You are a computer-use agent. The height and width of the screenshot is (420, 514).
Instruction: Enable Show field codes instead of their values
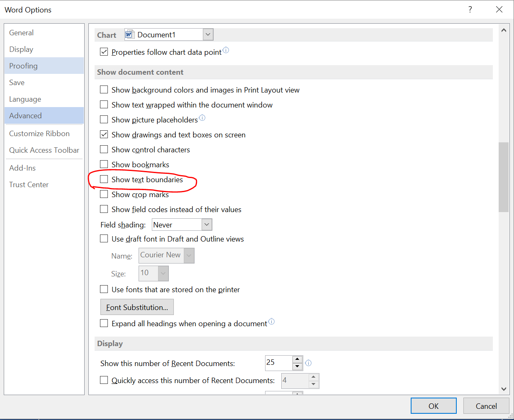[x=104, y=209]
